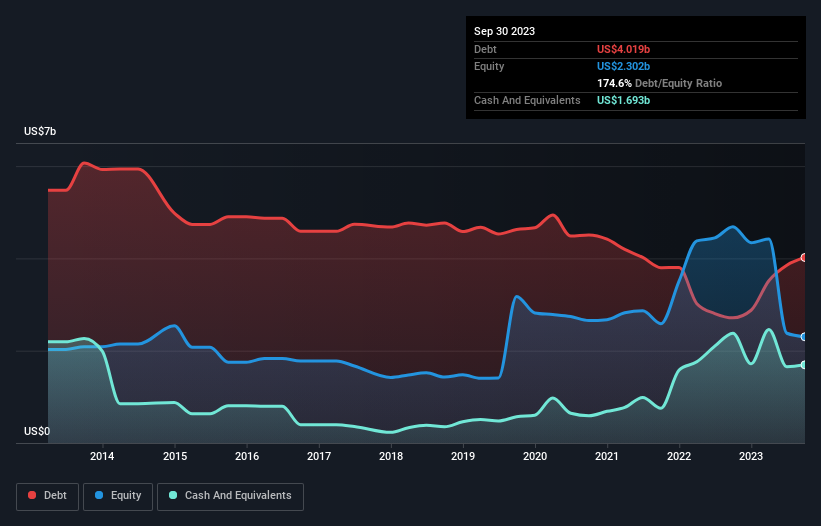Click Cash And Equivalents label in tooltip
Viewport: 821px width, 526px height.
coord(527,100)
